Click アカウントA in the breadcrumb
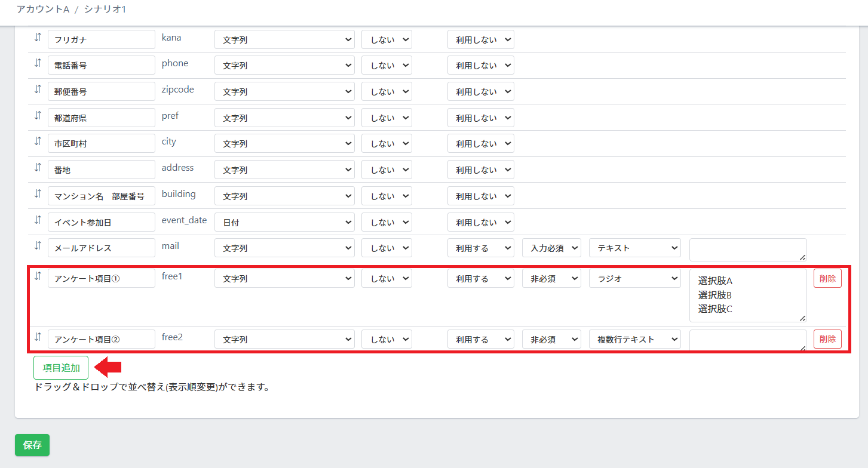 tap(43, 10)
